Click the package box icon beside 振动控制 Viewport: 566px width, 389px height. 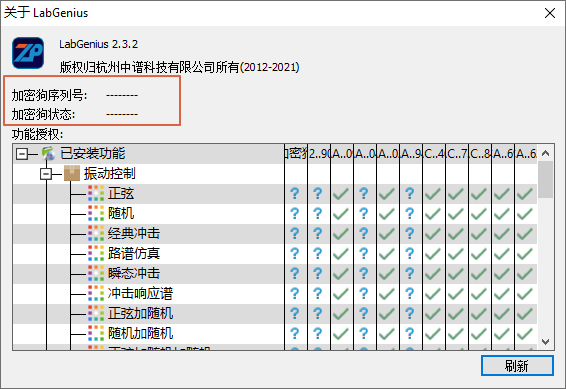tap(72, 174)
